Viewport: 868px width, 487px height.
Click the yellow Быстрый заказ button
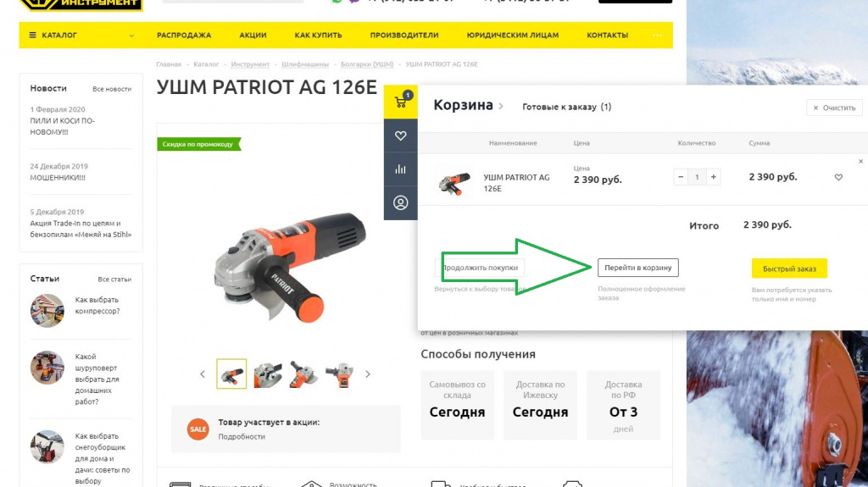click(x=789, y=268)
